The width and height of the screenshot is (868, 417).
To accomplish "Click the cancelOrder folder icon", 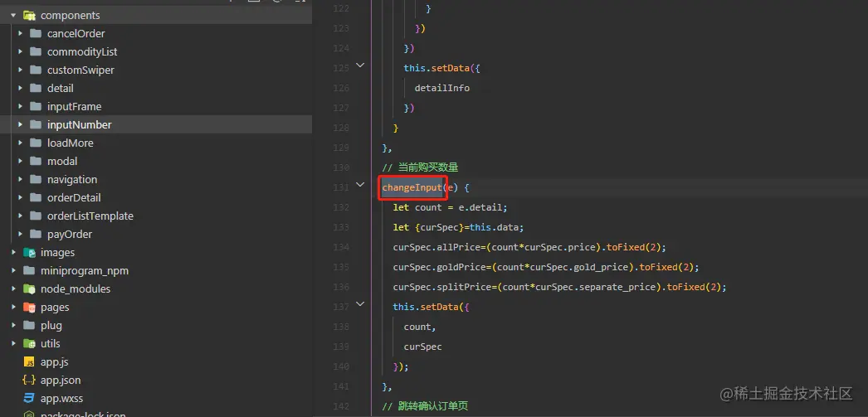I will click(36, 34).
